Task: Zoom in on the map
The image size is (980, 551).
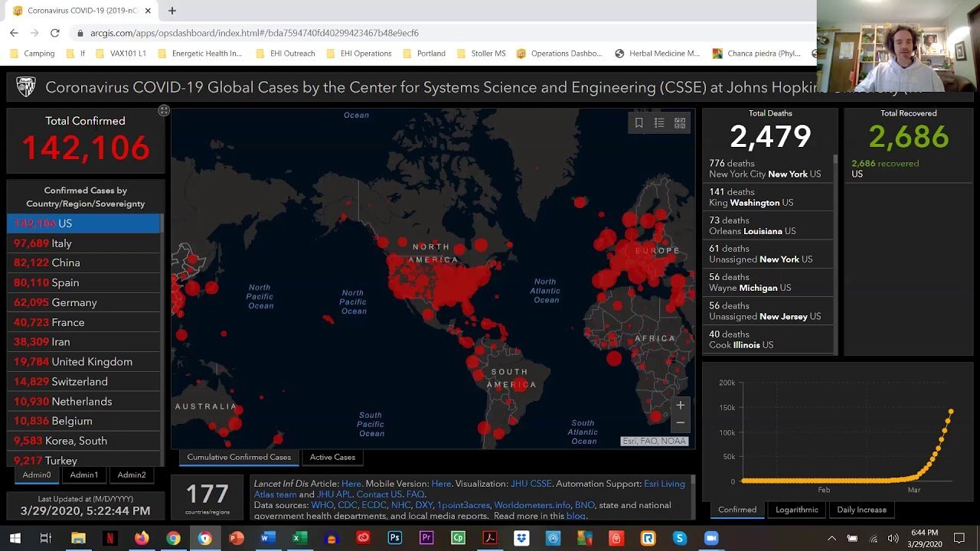Action: pyautogui.click(x=680, y=406)
